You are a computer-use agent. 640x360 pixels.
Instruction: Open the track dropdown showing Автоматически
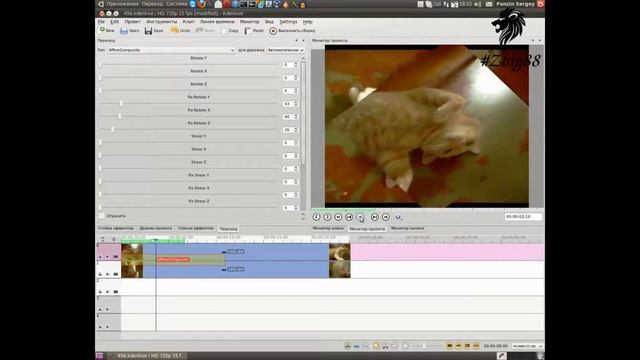[286, 50]
